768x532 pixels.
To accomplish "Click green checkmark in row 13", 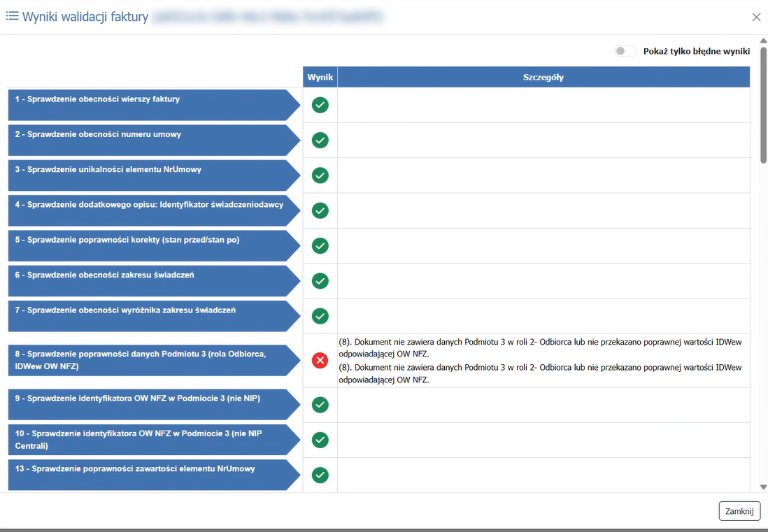I will [x=320, y=475].
